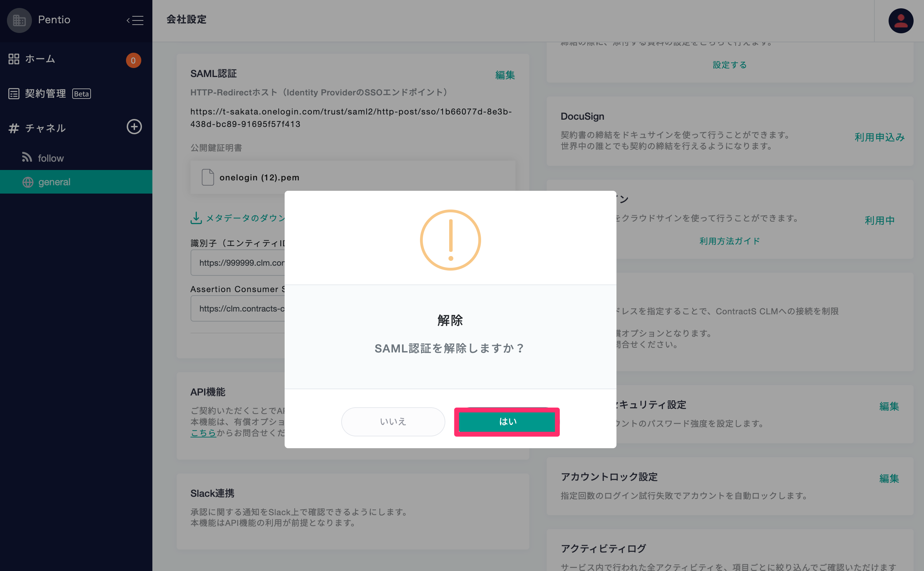This screenshot has width=924, height=571.
Task: Add a channel with plus icon
Action: pyautogui.click(x=134, y=127)
